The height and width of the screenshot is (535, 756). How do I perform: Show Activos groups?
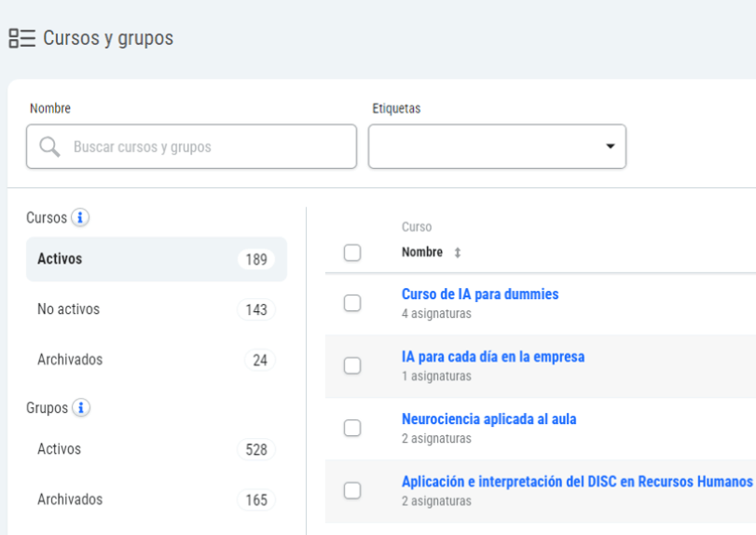156,449
